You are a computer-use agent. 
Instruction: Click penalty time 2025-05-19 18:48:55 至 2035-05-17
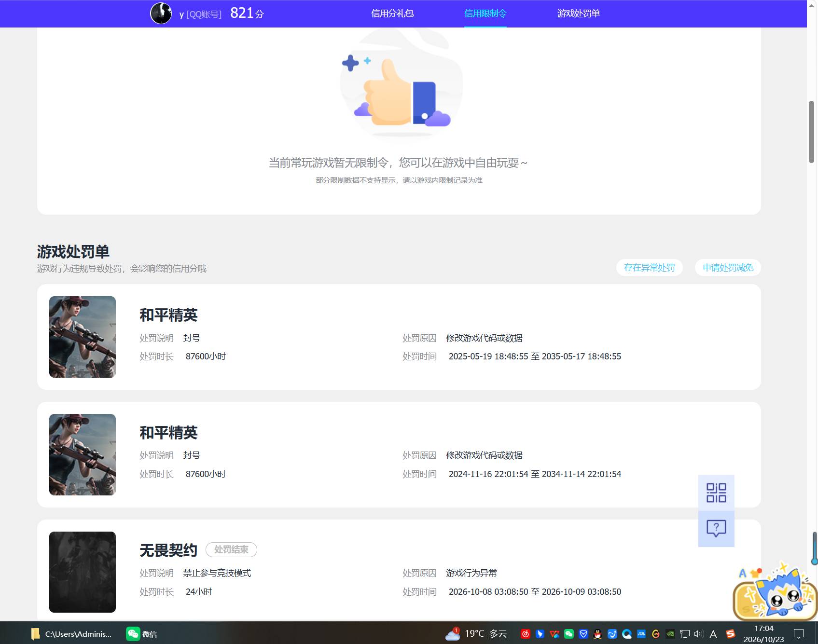click(535, 356)
